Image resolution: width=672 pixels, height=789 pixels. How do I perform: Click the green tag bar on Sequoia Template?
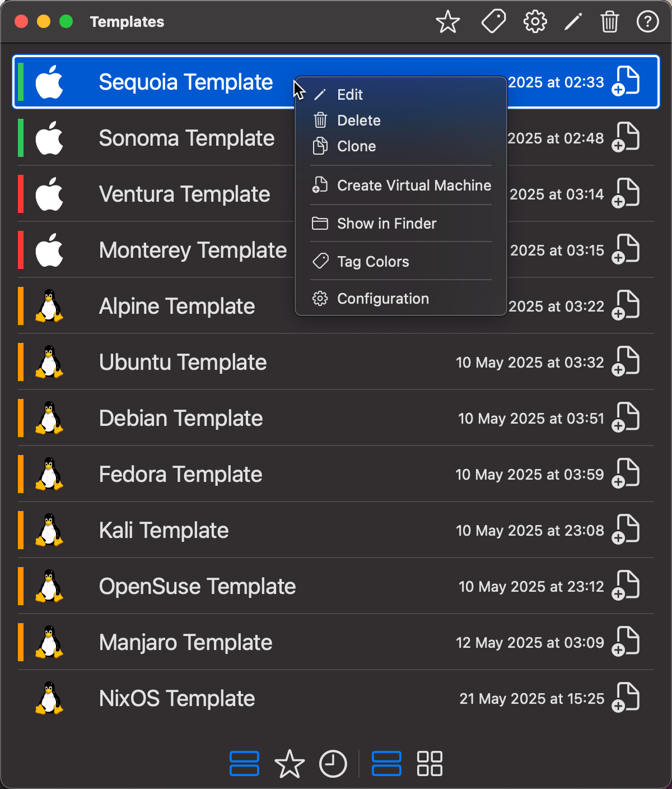pyautogui.click(x=21, y=82)
